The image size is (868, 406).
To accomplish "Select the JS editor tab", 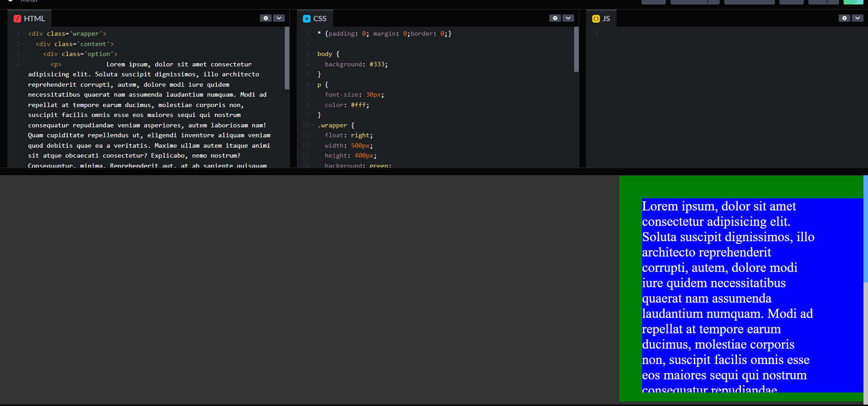I will (x=601, y=19).
